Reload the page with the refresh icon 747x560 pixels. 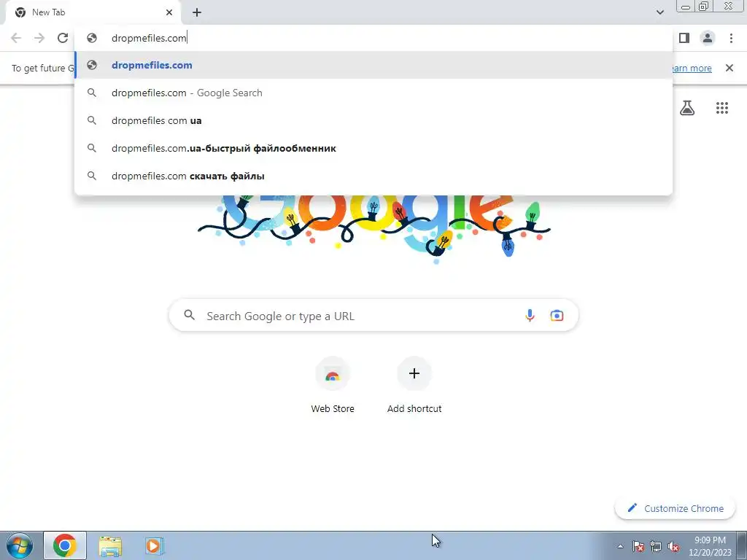coord(63,38)
